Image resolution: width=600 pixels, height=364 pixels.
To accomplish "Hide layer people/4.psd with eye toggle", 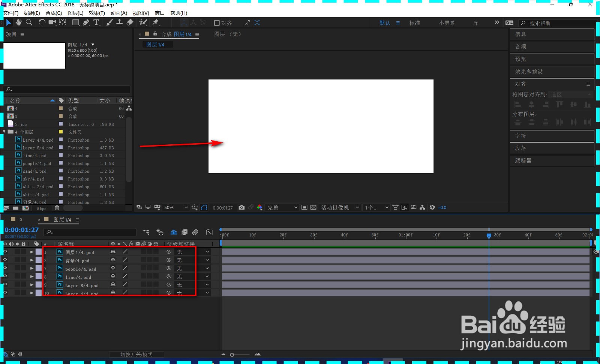I will (5, 268).
